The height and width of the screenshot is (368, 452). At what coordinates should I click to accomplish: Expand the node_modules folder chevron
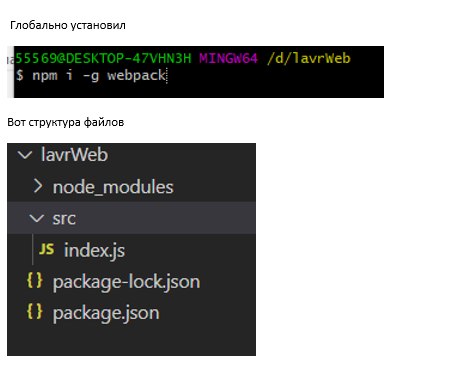tap(38, 186)
